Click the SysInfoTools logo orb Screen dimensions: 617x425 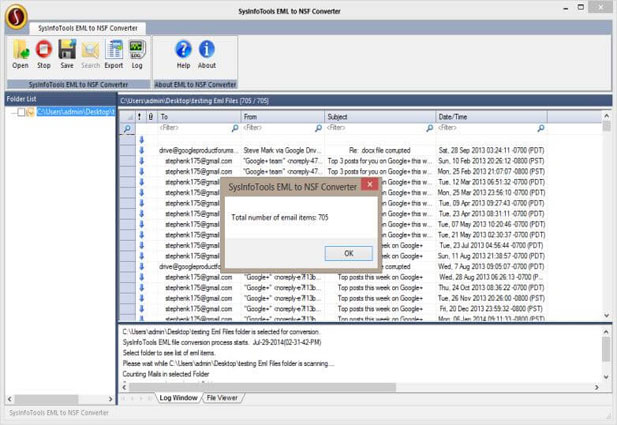click(16, 17)
